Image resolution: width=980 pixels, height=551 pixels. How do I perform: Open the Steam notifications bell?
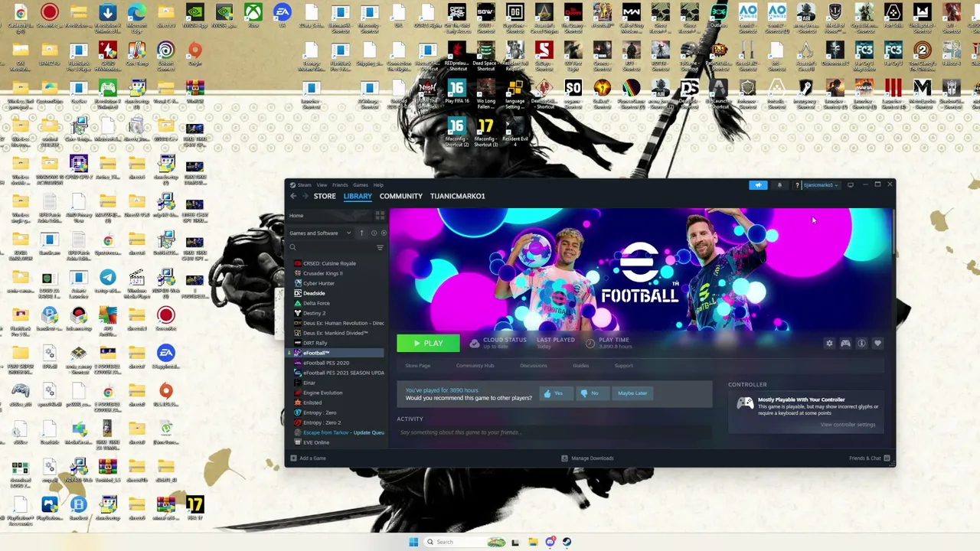pos(779,185)
